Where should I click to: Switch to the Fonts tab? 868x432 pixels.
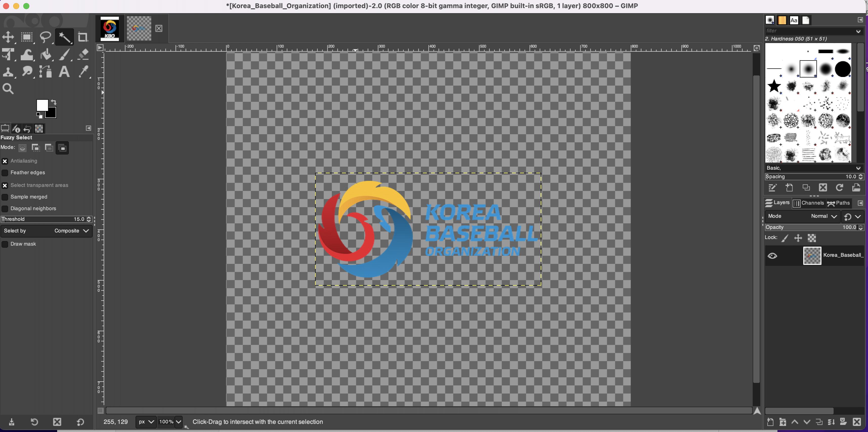[x=794, y=20]
